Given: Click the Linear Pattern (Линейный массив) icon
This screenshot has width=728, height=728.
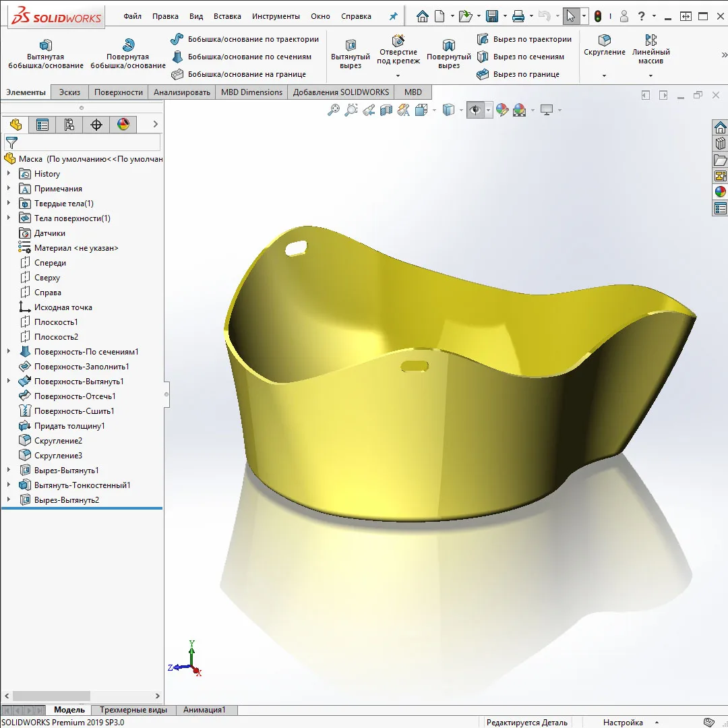Looking at the screenshot, I should click(x=650, y=41).
